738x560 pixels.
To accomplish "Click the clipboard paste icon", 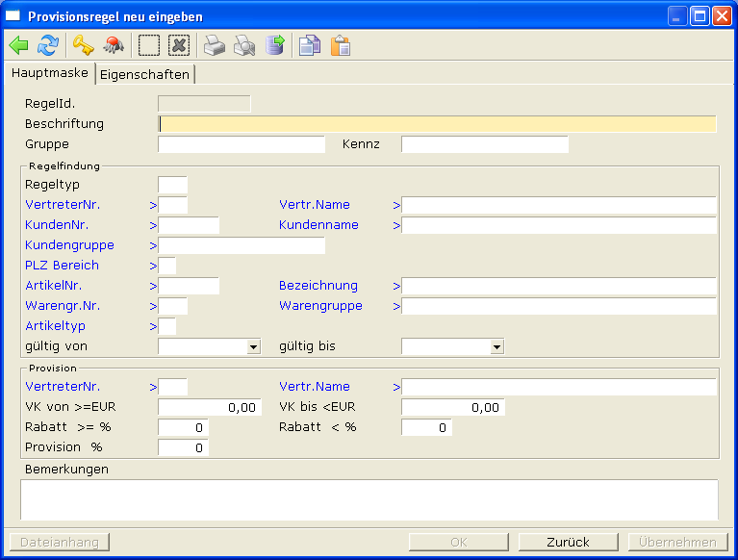I will pyautogui.click(x=340, y=45).
